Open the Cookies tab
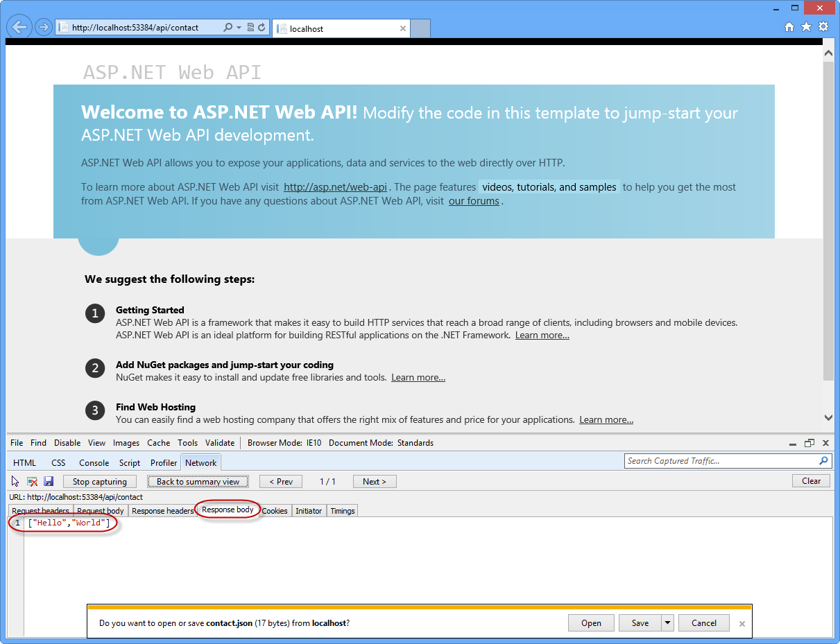 pyautogui.click(x=275, y=511)
